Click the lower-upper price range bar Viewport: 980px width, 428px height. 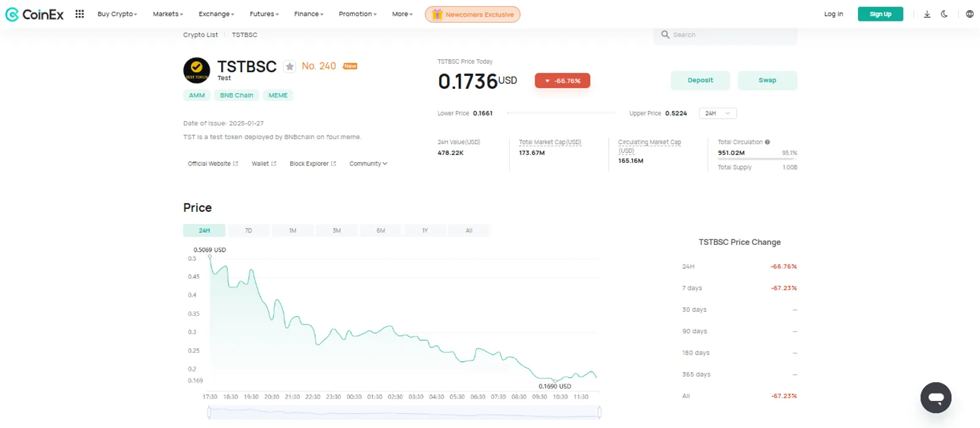(x=561, y=113)
